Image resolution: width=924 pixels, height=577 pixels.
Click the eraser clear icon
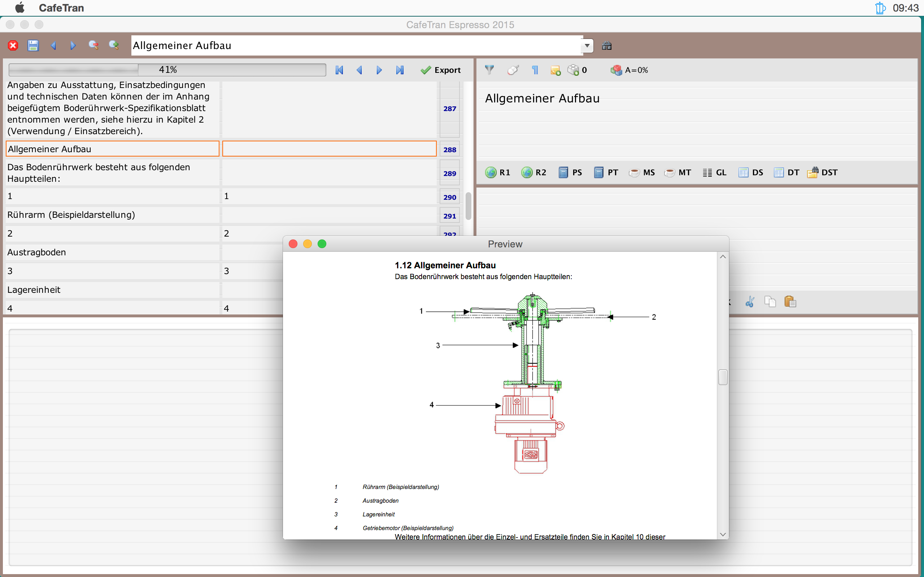[513, 70]
